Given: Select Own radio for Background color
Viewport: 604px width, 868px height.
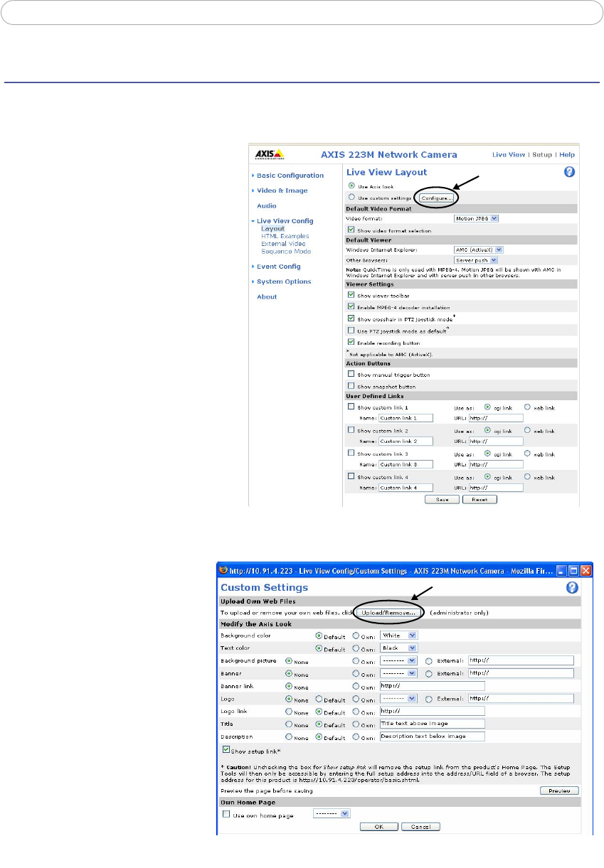Looking at the screenshot, I should (x=356, y=635).
